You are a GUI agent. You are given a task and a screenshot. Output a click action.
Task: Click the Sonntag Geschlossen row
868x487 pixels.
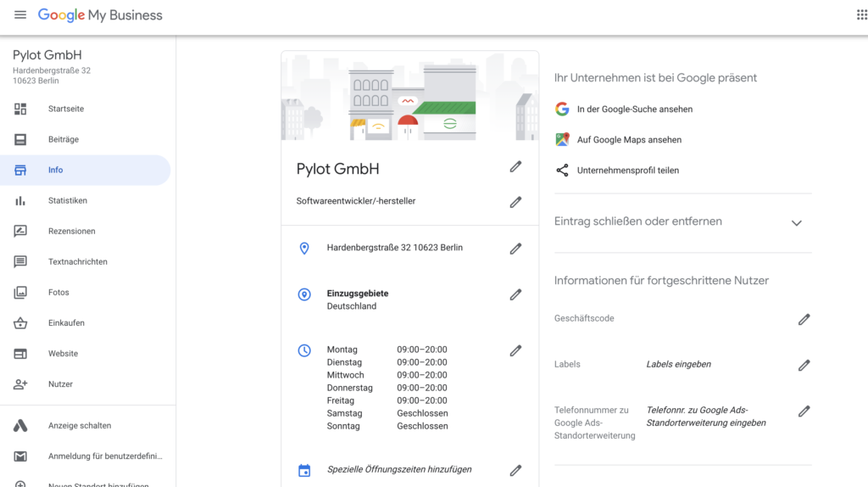coord(387,426)
